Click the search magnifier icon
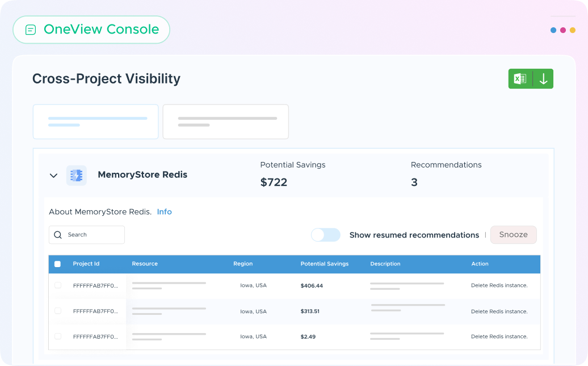The width and height of the screenshot is (588, 366). click(58, 235)
